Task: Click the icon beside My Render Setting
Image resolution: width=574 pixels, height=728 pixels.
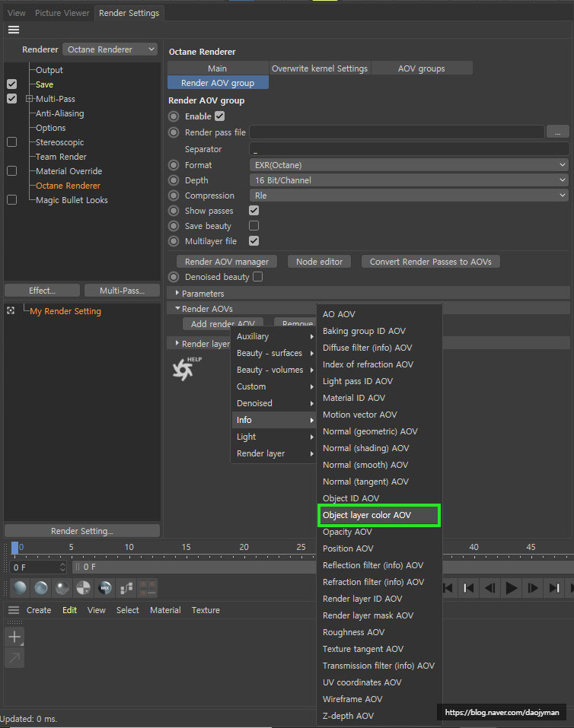Action: pos(11,310)
